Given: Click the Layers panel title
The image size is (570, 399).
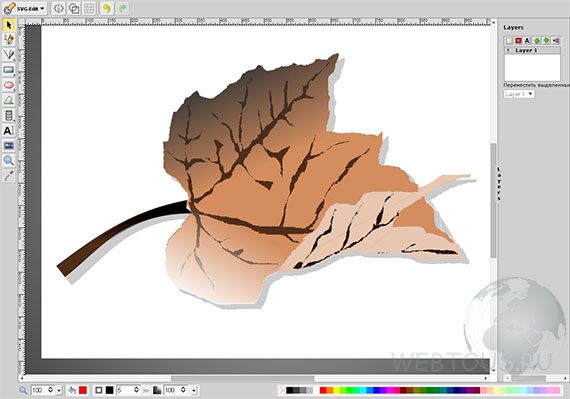Looking at the screenshot, I should pos(513,28).
